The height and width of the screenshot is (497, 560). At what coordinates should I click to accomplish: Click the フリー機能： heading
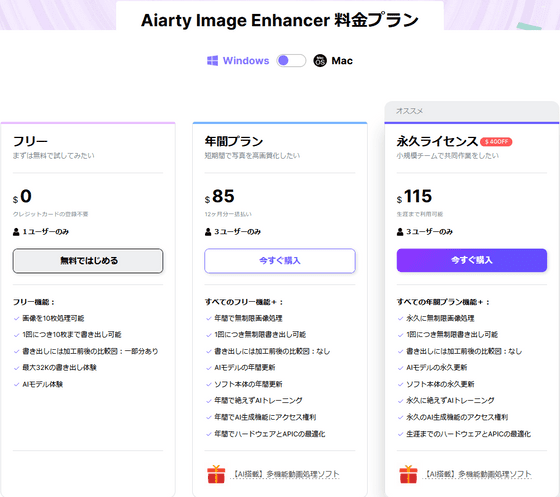click(x=34, y=302)
